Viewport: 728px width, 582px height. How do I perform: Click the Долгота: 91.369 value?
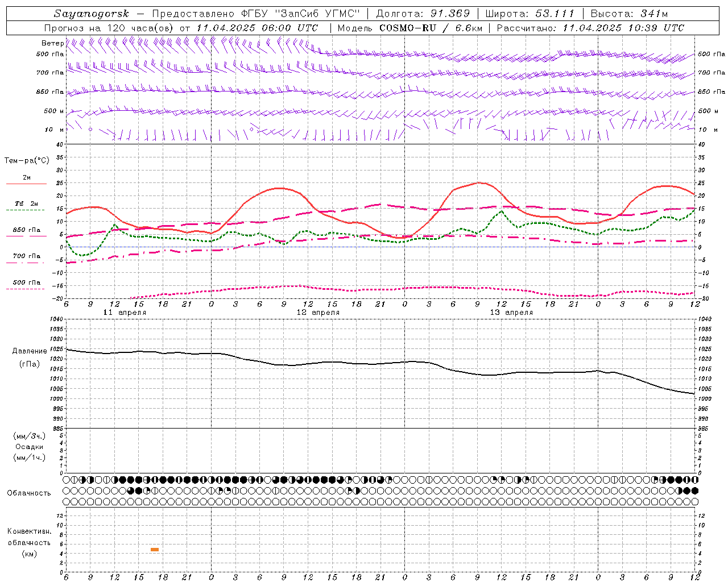click(x=423, y=14)
